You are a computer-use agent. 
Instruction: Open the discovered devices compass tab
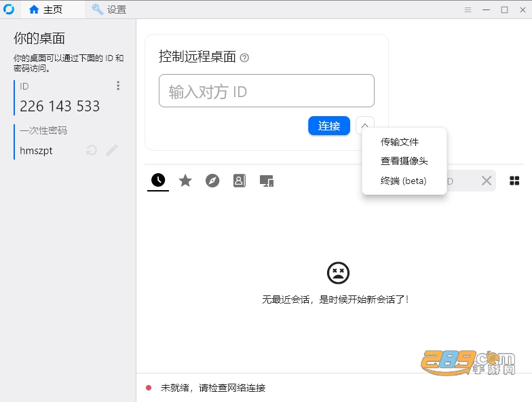(x=212, y=181)
